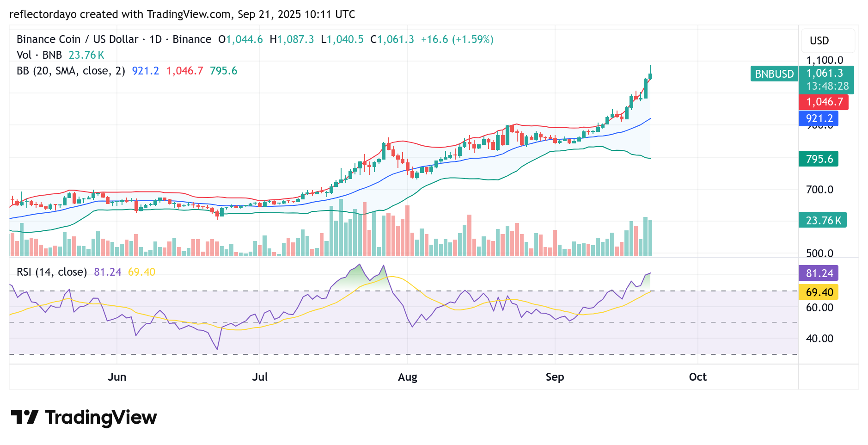The height and width of the screenshot is (445, 868).
Task: Click the Aug time axis label
Action: (408, 377)
